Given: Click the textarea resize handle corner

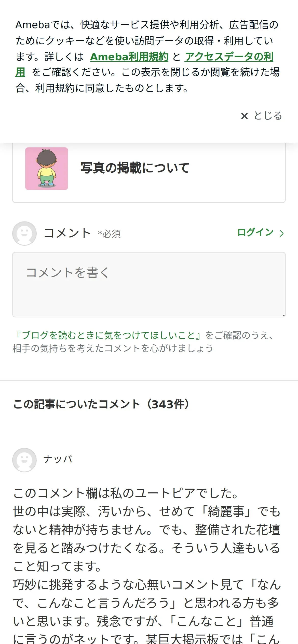Looking at the screenshot, I should point(283,315).
